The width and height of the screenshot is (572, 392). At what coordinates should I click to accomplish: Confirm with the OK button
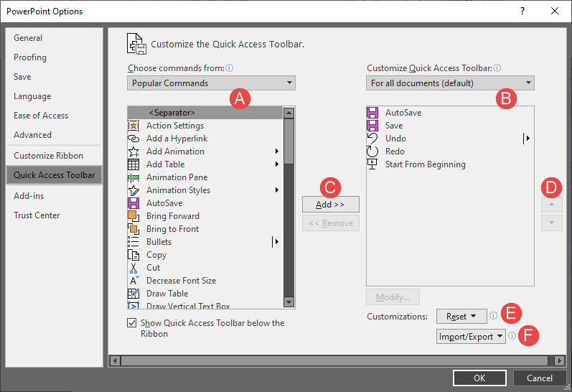click(x=479, y=378)
